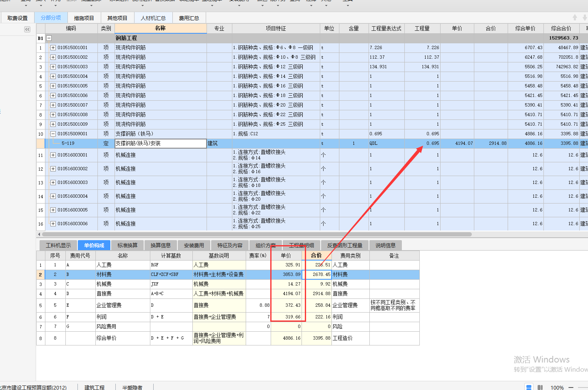The height and width of the screenshot is (390, 588).
Task: Switch to 措施项目 tab
Action: tap(84, 18)
